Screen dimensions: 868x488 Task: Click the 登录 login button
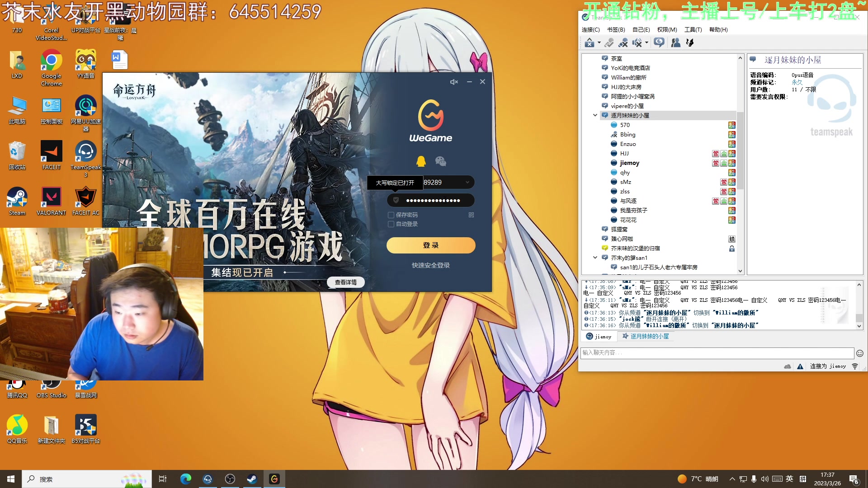click(x=431, y=245)
